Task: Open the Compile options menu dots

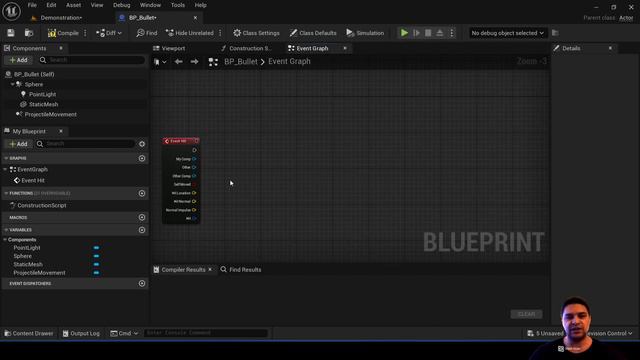Action: (85, 33)
